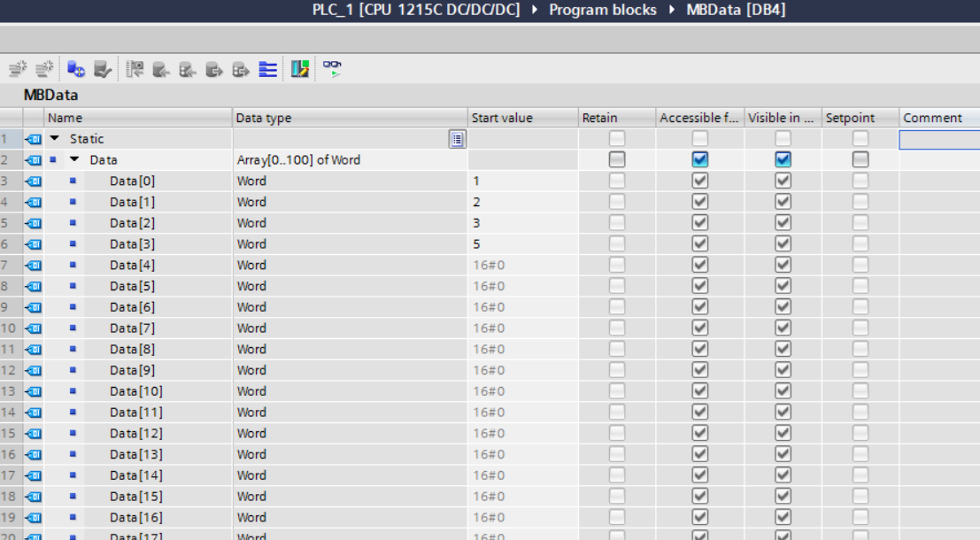Click the Add row toolbar icon
Viewport: 980px width, 540px height.
43,69
